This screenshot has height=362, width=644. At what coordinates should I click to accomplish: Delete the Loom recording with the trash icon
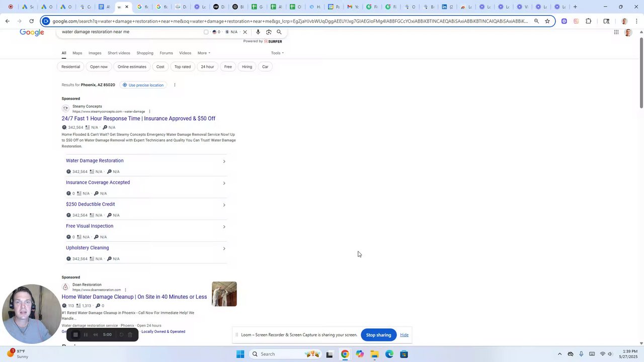point(130,335)
